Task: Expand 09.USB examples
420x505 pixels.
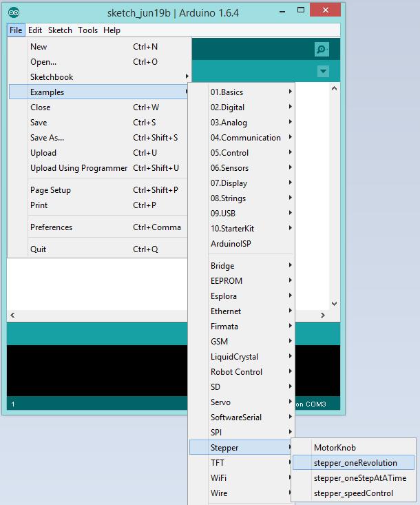Action: click(x=242, y=213)
